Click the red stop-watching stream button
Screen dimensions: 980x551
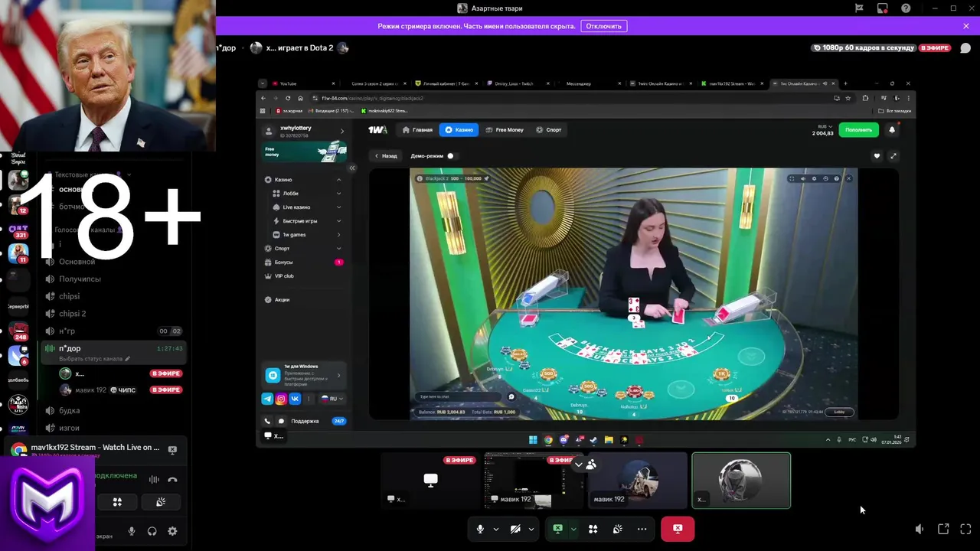[678, 529]
